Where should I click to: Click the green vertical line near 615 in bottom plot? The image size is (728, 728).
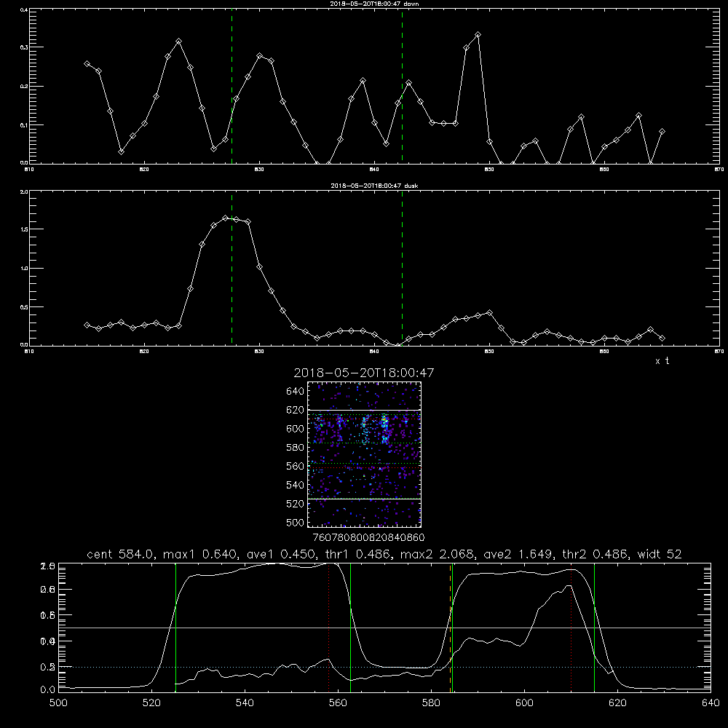pyautogui.click(x=594, y=628)
